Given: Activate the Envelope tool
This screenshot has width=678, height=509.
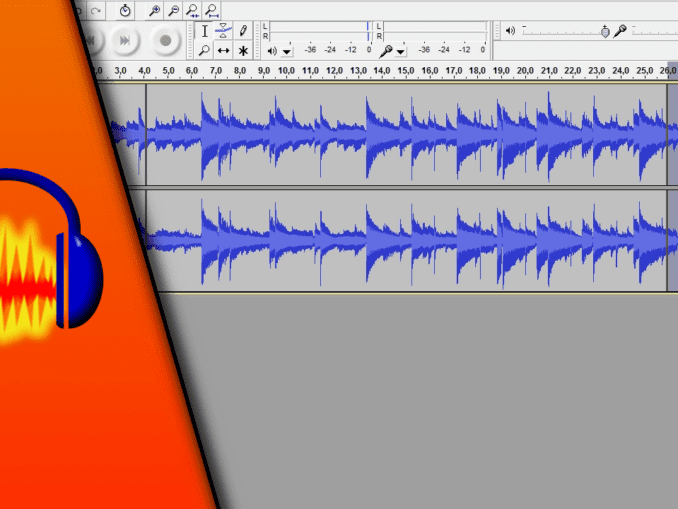Looking at the screenshot, I should tap(224, 31).
